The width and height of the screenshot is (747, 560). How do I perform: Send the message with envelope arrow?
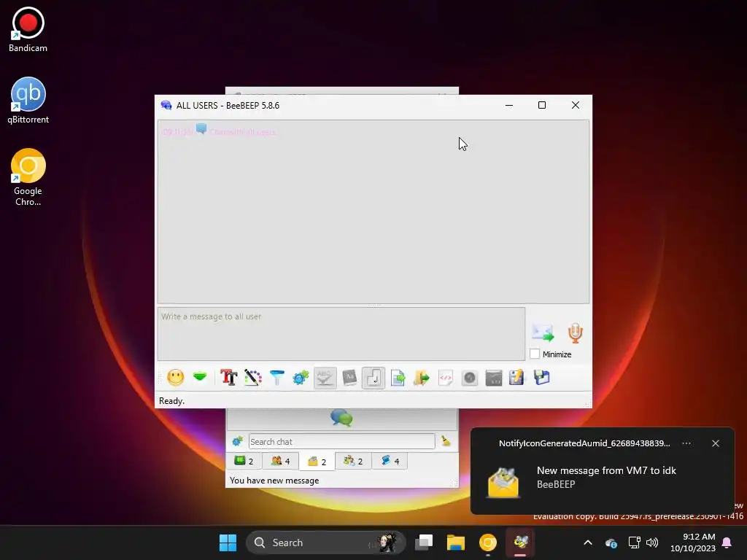click(543, 332)
